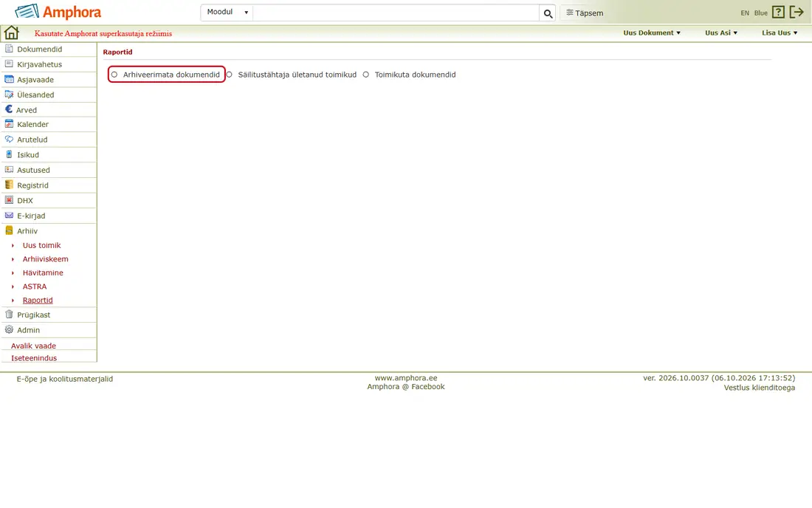Screen dimensions: 812x508
Task: Click the Arutelud speech bubble icon
Action: tap(9, 140)
